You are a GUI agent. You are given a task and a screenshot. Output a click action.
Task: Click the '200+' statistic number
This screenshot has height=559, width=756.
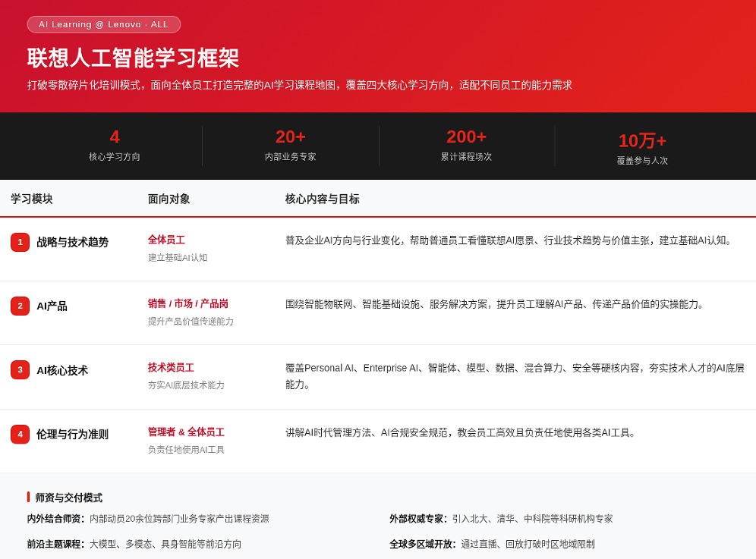pyautogui.click(x=466, y=137)
